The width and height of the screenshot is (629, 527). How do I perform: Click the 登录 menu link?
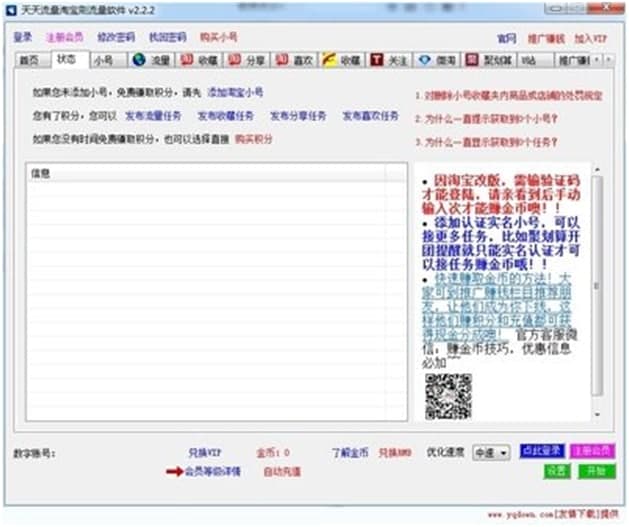(x=23, y=37)
